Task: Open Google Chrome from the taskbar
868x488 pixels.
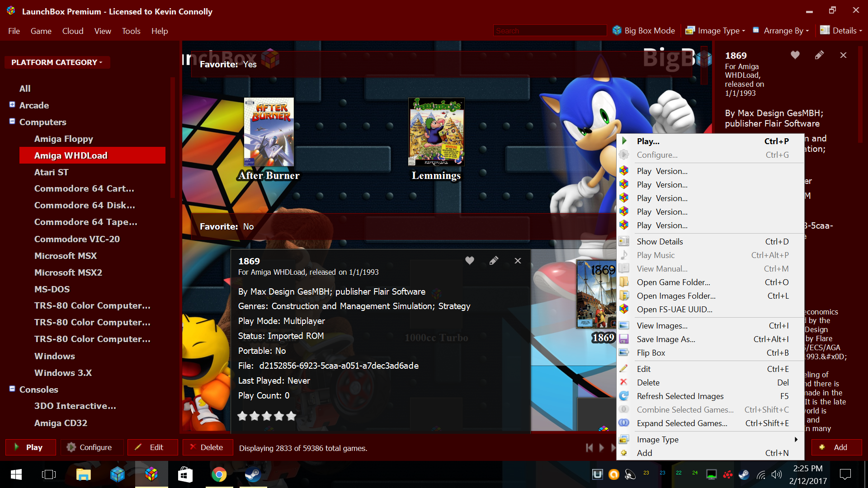Action: point(219,474)
